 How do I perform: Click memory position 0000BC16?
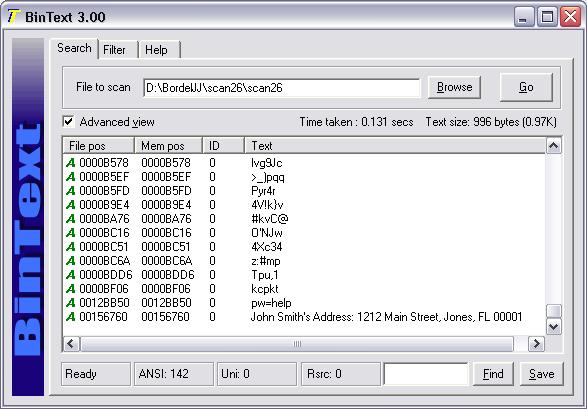[166, 233]
